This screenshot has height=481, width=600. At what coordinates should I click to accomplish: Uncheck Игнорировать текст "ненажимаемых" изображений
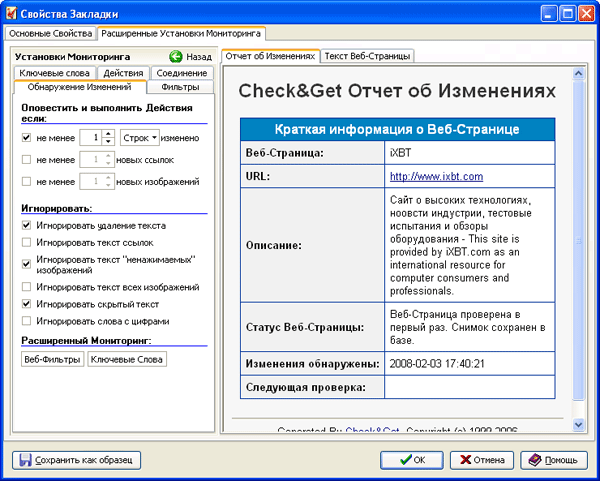[26, 264]
